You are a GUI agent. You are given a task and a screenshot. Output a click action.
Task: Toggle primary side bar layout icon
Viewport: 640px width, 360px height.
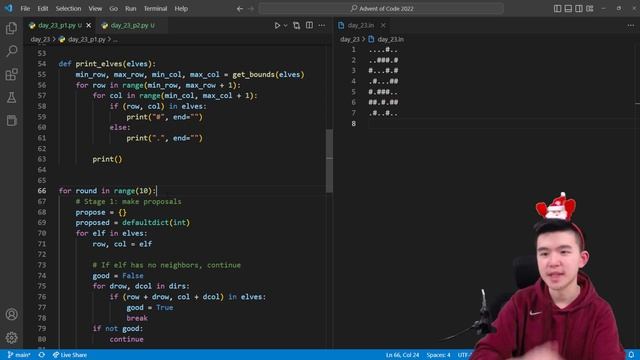(557, 9)
